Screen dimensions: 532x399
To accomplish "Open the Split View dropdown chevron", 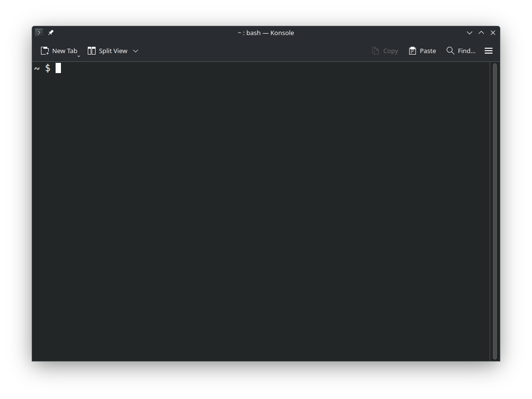I will pos(136,51).
